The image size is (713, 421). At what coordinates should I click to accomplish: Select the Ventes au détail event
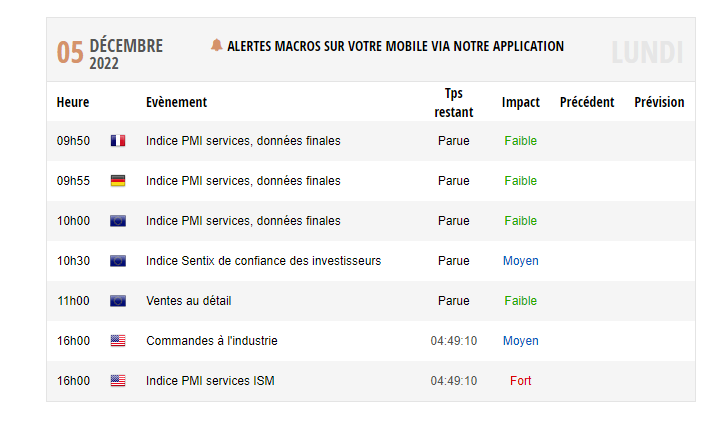[189, 301]
